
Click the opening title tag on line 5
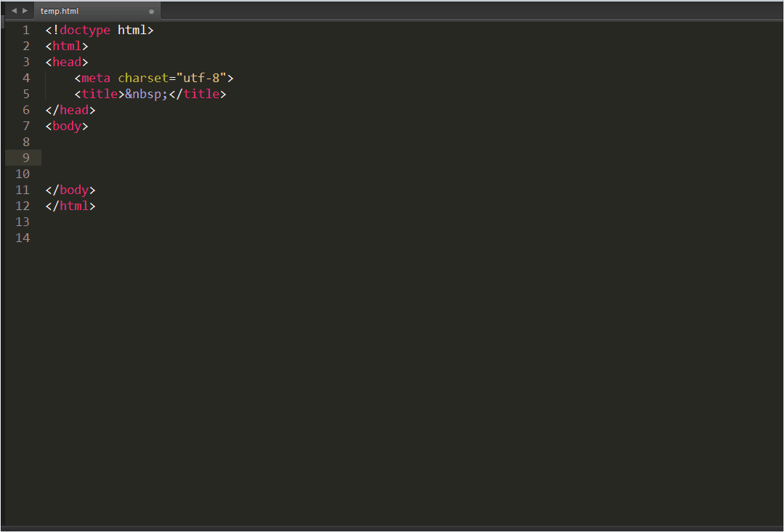point(100,94)
